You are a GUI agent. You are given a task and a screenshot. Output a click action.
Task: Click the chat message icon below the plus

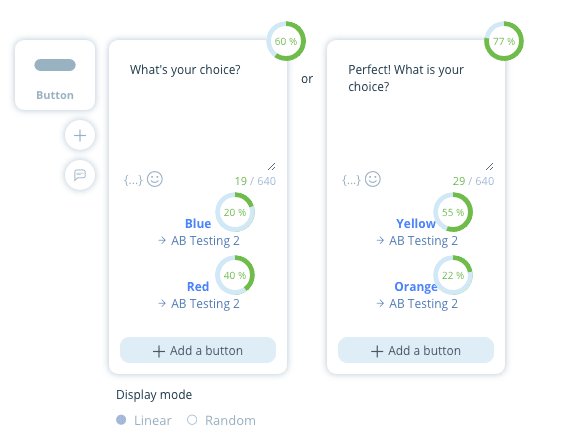80,175
